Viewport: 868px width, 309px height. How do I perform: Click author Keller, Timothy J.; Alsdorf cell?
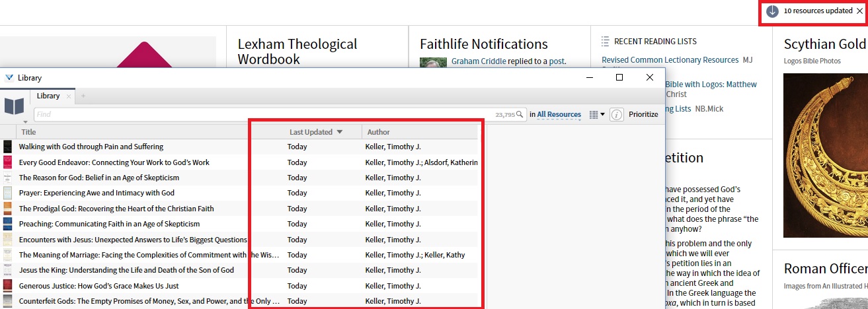421,162
